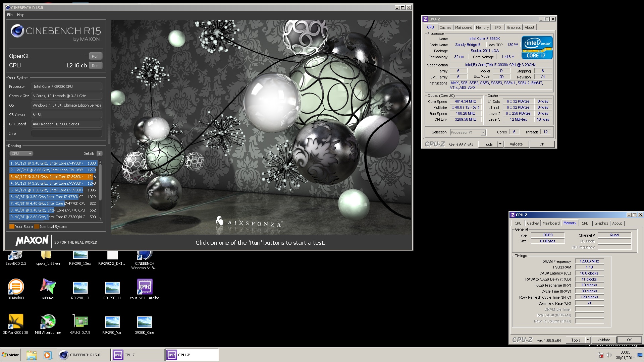
Task: Click the network status tray icon
Action: 601,355
